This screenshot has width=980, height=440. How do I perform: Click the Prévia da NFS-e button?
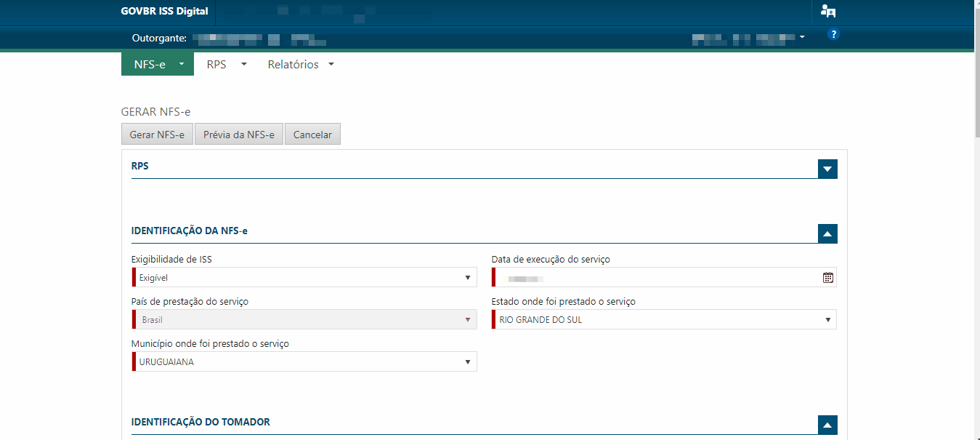tap(238, 135)
